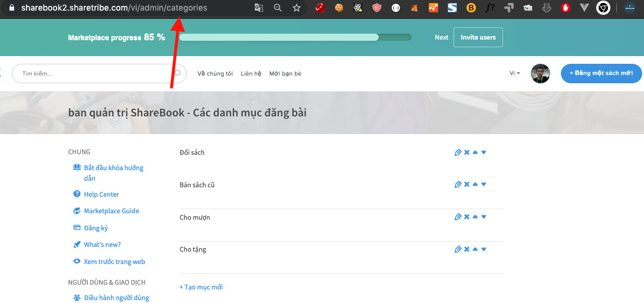Viewport: 644px width, 303px height.
Task: Open the MetaMask fox extension
Action: 415,8
